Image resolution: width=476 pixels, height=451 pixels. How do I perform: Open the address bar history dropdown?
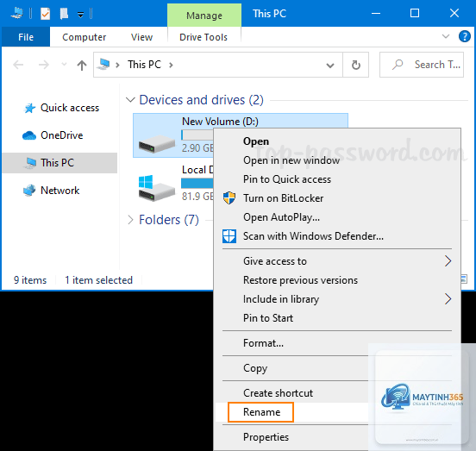coord(330,66)
